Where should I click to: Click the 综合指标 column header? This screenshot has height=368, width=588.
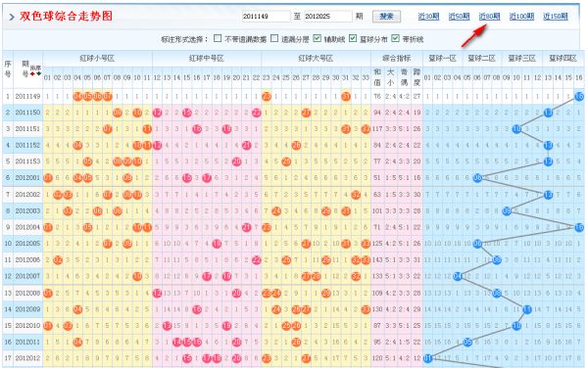pos(396,59)
